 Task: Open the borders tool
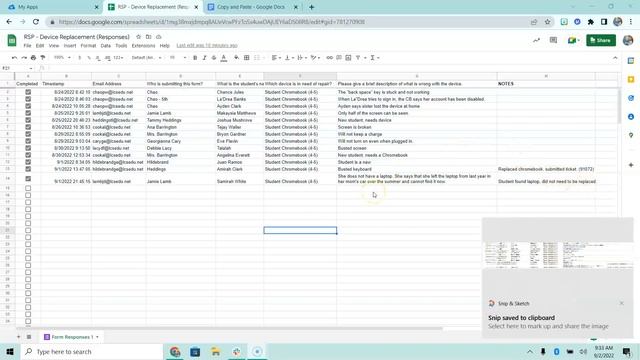247,58
